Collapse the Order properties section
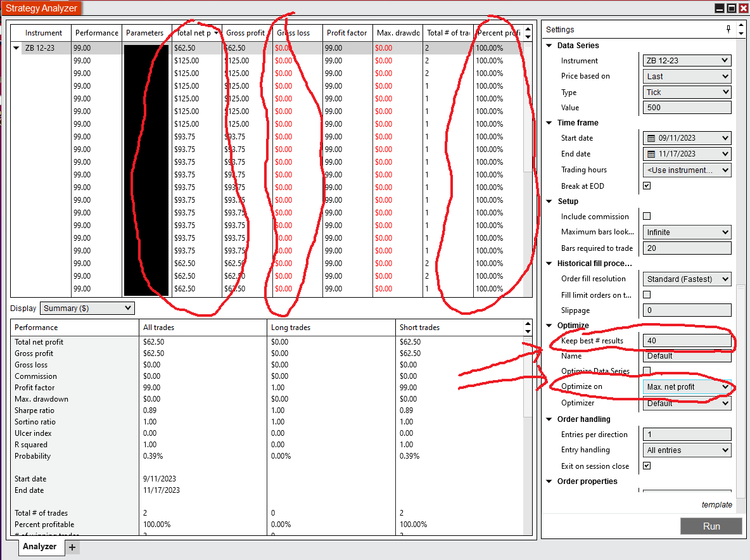The width and height of the screenshot is (750, 560). click(549, 481)
